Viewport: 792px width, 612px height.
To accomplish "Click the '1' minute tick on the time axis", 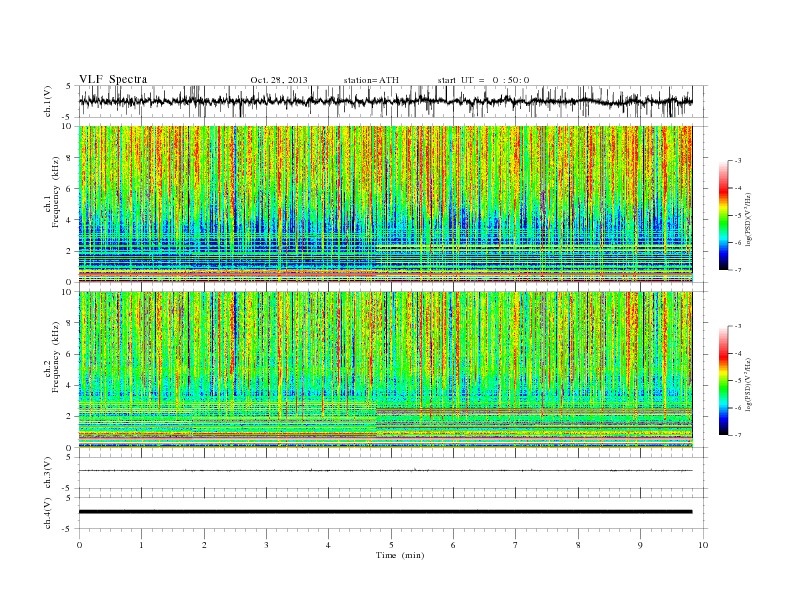I will tap(141, 545).
